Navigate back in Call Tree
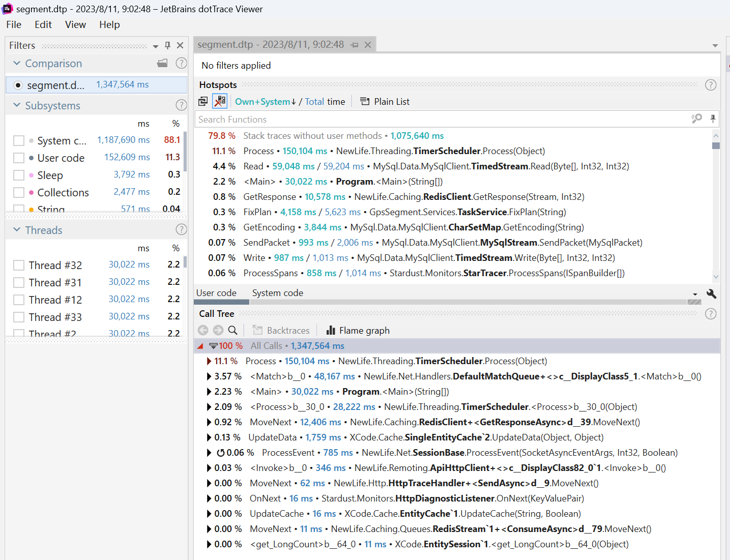The height and width of the screenshot is (560, 730). point(203,330)
